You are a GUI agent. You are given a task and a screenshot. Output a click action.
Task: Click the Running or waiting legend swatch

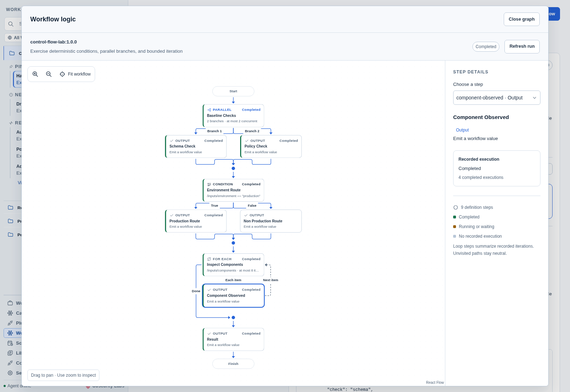[x=455, y=227]
